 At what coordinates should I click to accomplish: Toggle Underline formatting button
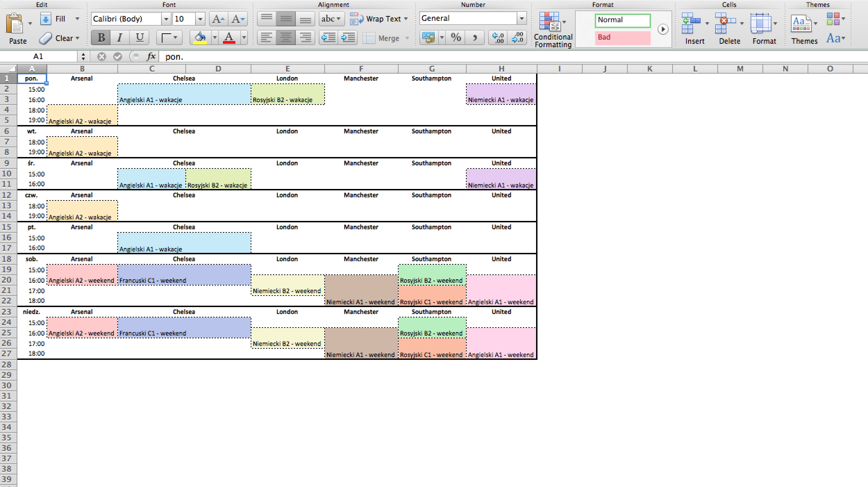pos(140,38)
